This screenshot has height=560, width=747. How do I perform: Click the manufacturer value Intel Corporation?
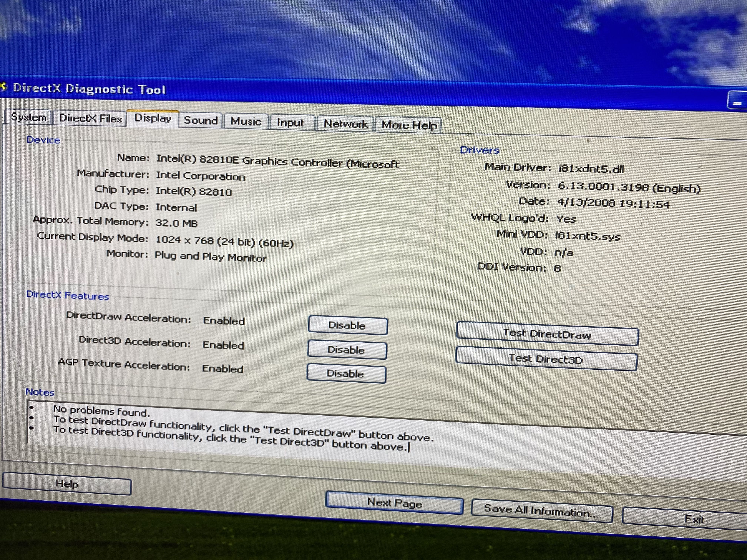tap(201, 176)
